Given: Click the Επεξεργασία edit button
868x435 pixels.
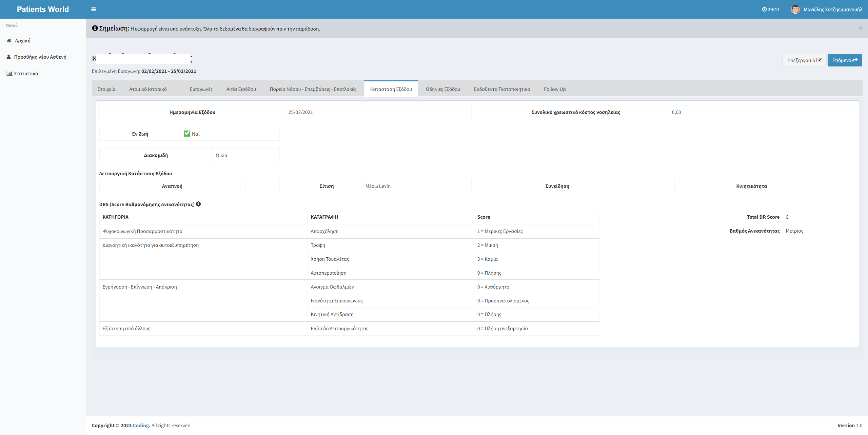Looking at the screenshot, I should pyautogui.click(x=804, y=60).
